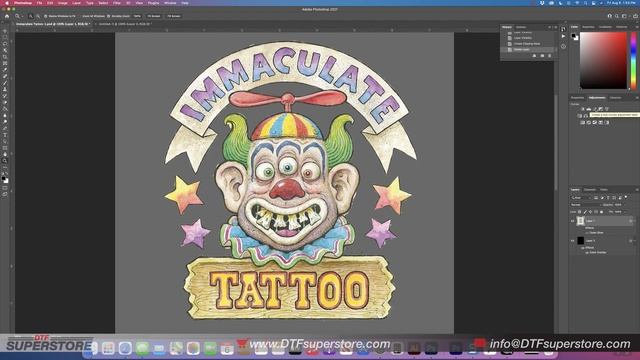Click inside the red color picker field
Viewport: 640px width, 360px height.
603,60
